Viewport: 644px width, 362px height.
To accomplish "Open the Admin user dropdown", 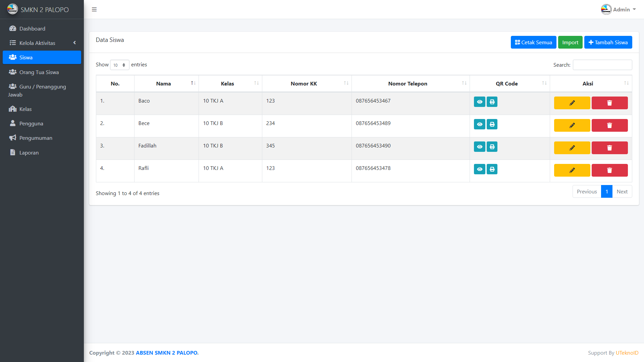I will click(x=619, y=9).
